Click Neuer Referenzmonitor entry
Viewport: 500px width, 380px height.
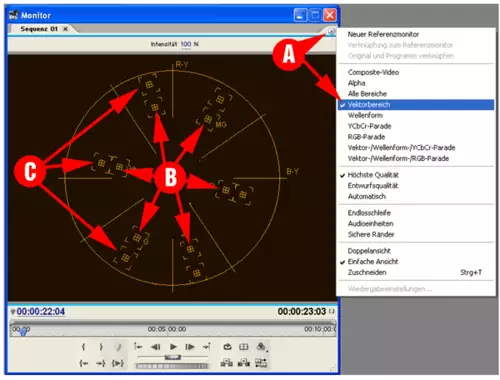383,34
